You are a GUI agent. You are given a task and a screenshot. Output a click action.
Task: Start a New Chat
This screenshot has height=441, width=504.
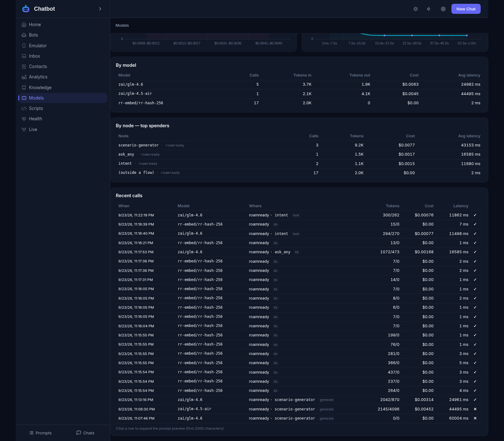466,9
